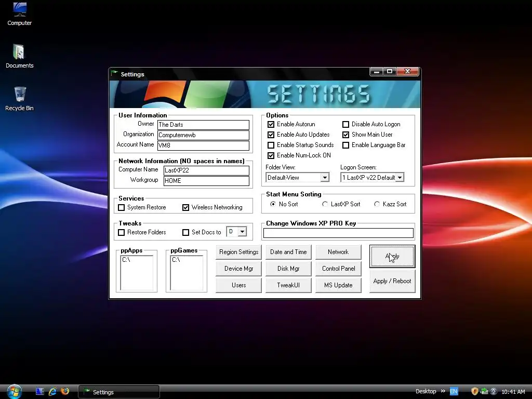Click the Workgroup field
Viewport: 532px width, 399px height.
(206, 180)
